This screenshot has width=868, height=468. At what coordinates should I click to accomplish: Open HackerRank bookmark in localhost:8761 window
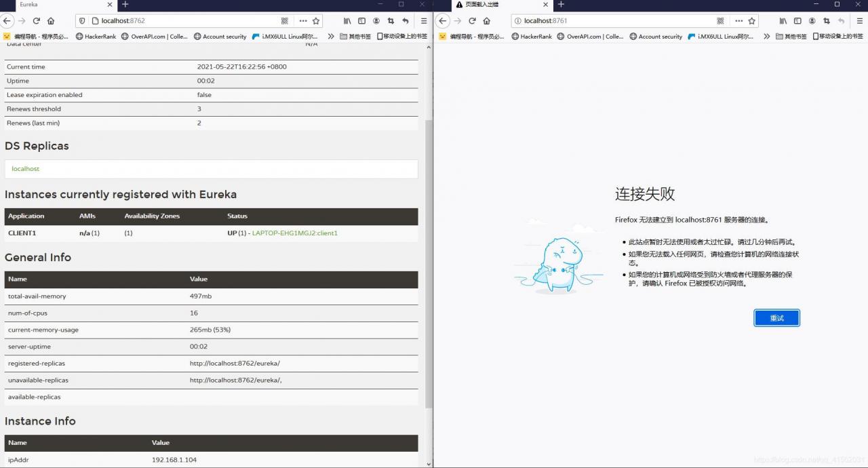(532, 37)
